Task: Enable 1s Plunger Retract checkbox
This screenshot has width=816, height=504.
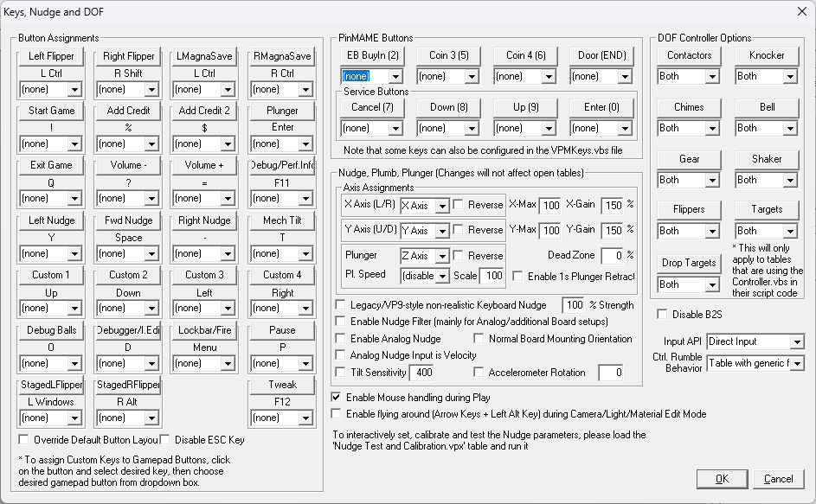Action: [x=517, y=276]
